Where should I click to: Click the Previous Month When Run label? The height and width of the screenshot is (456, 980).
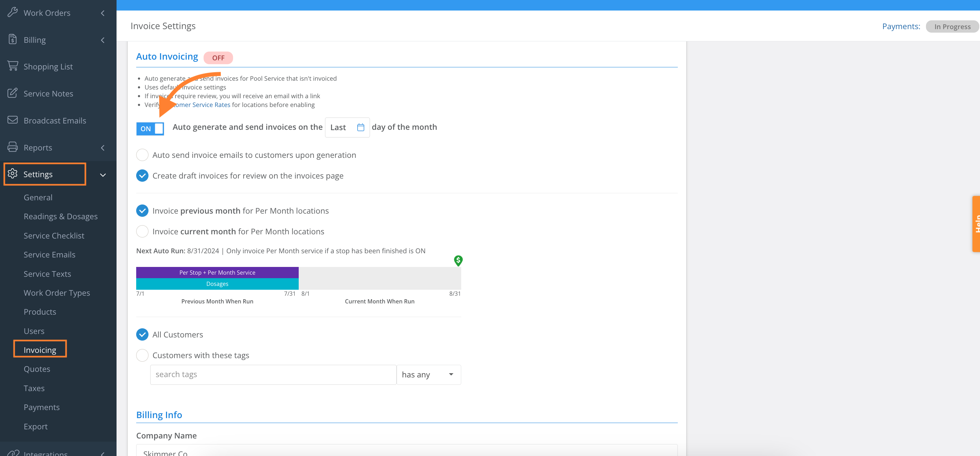tap(217, 301)
